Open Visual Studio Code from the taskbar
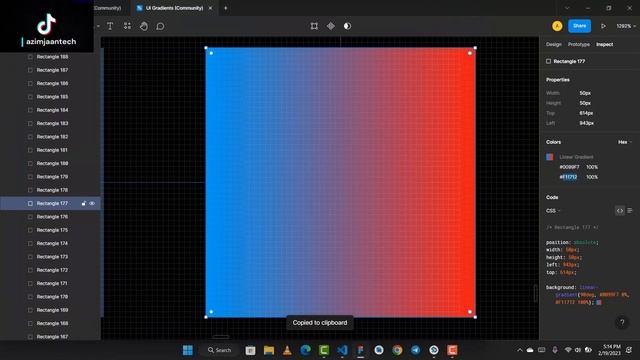This screenshot has width=640, height=360. pos(342,350)
